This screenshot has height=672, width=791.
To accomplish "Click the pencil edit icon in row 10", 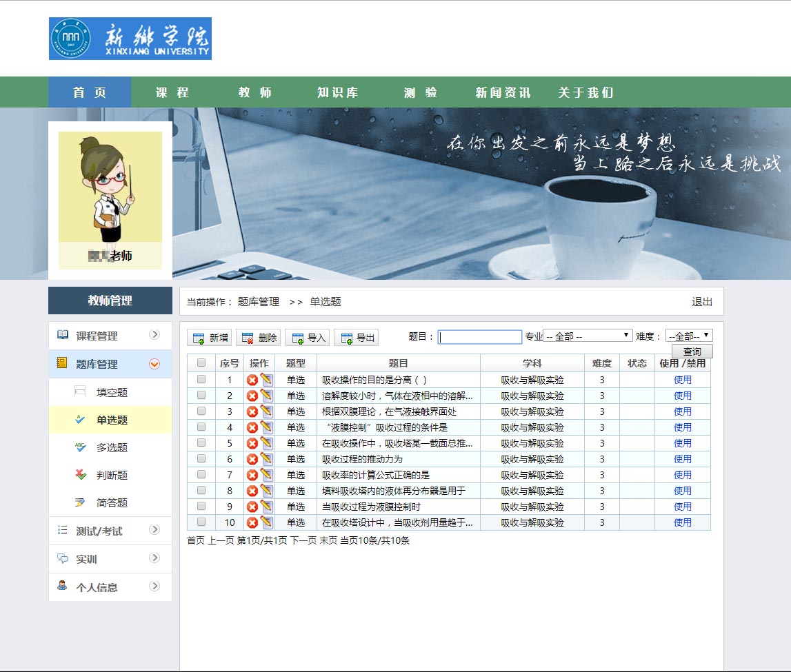I will 266,522.
